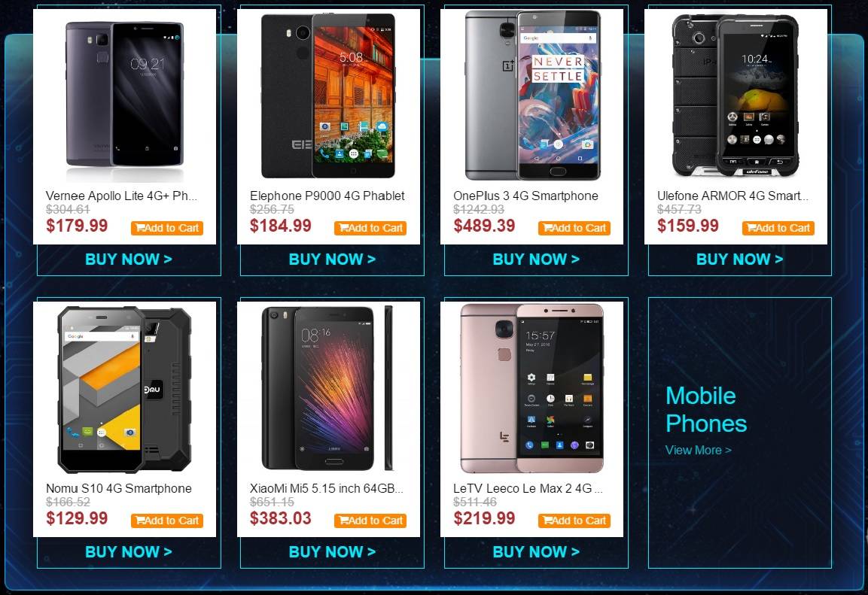Open the Mobile Phones category heading
This screenshot has width=868, height=595.
click(706, 410)
